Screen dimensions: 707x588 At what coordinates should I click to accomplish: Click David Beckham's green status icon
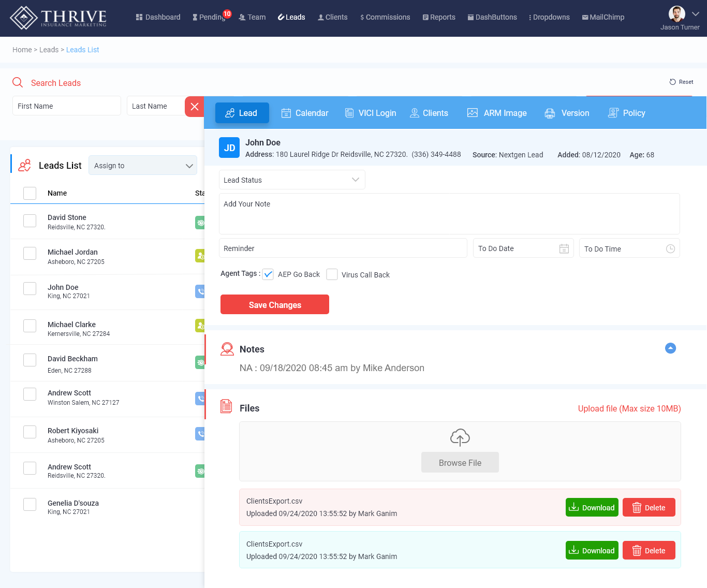[200, 362]
